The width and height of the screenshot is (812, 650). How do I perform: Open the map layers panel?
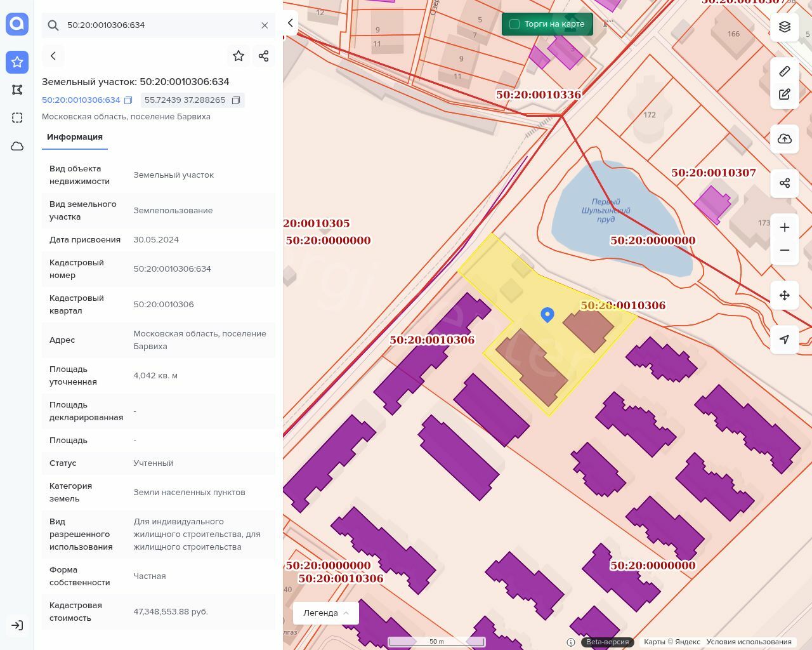(785, 27)
